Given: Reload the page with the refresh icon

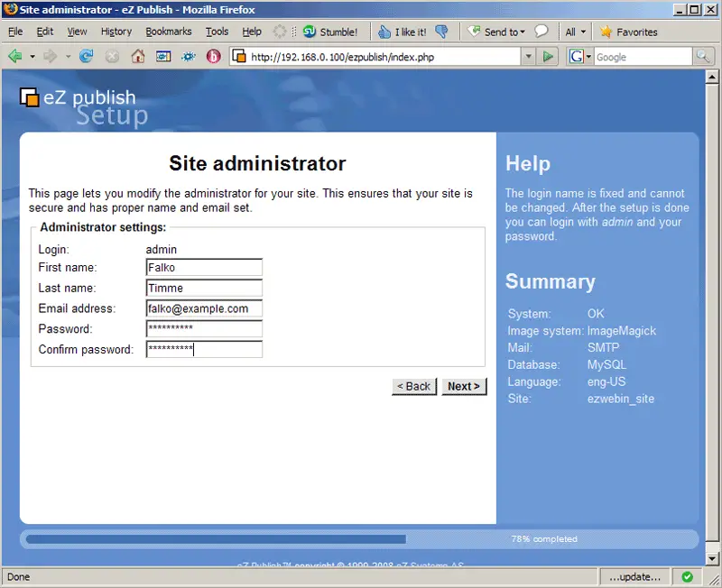Looking at the screenshot, I should click(x=86, y=57).
